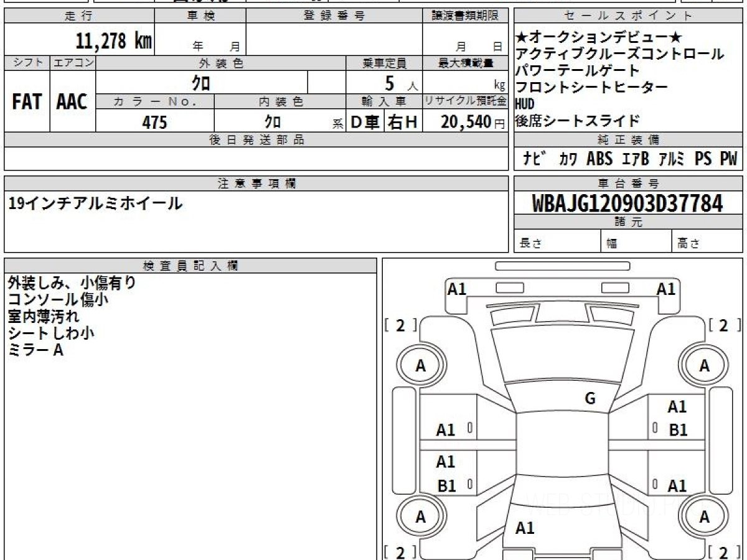Click the カラーNo. header
This screenshot has width=747, height=560.
(x=155, y=101)
